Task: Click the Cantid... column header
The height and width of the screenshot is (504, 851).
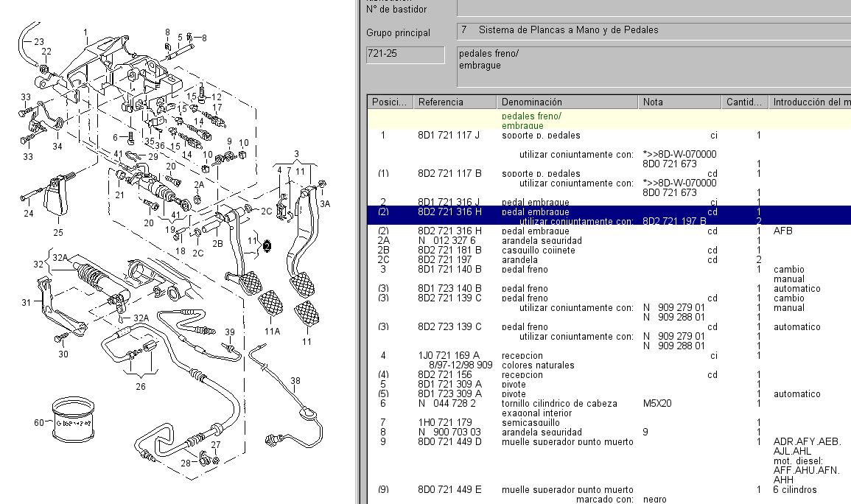Action: point(744,102)
